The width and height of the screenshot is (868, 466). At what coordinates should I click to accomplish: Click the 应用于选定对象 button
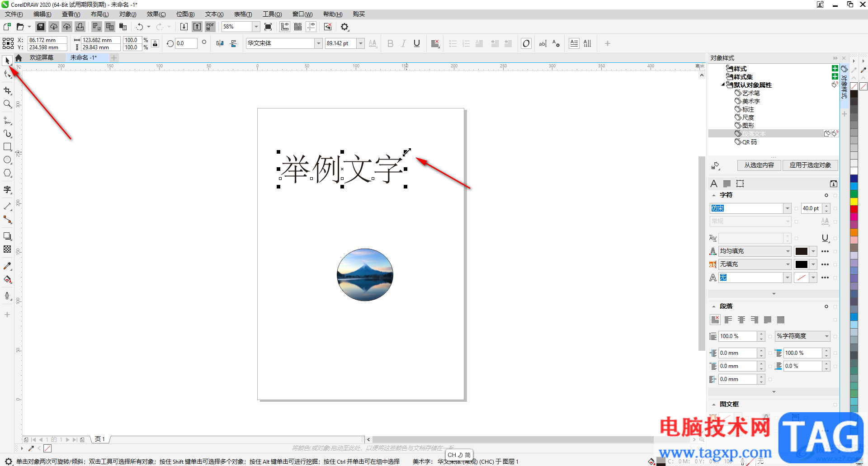810,165
